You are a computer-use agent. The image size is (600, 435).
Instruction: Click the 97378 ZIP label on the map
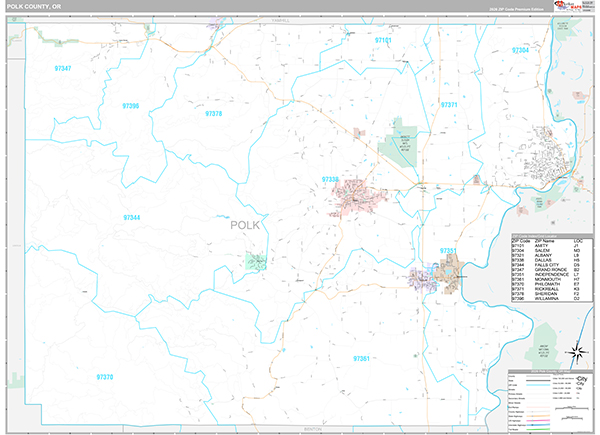[213, 114]
